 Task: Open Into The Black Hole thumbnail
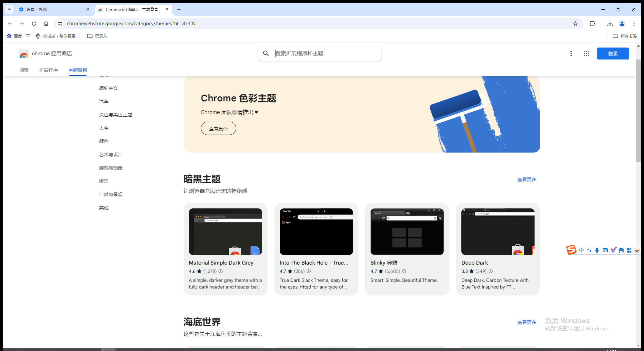(x=316, y=232)
